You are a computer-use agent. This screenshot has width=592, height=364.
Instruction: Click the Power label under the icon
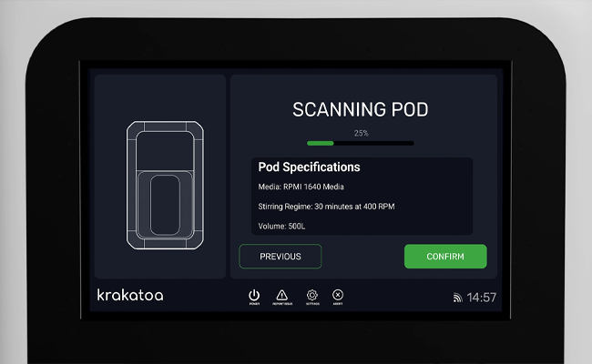click(x=254, y=304)
